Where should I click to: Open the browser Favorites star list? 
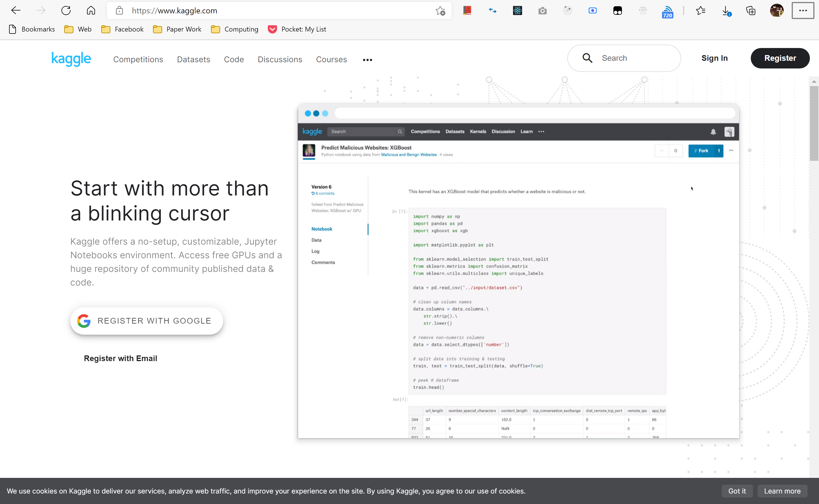701,11
